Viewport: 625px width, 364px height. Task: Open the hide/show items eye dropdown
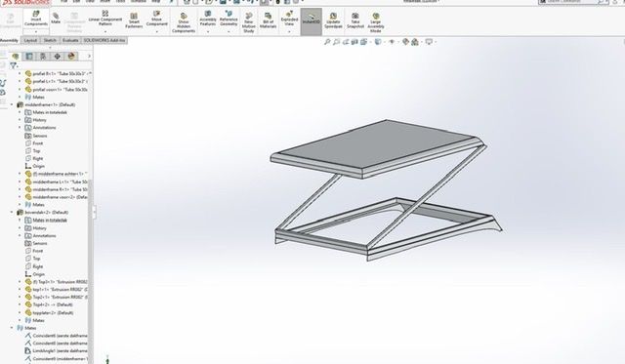(393, 42)
